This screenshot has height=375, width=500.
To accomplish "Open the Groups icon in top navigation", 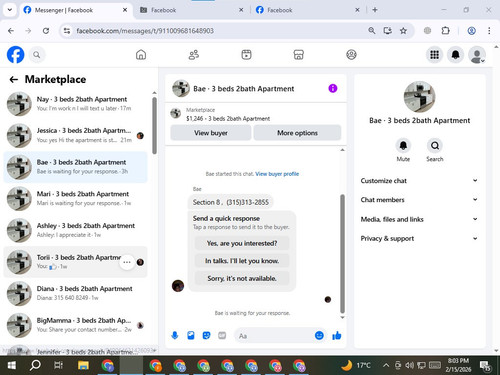I will click(x=351, y=55).
